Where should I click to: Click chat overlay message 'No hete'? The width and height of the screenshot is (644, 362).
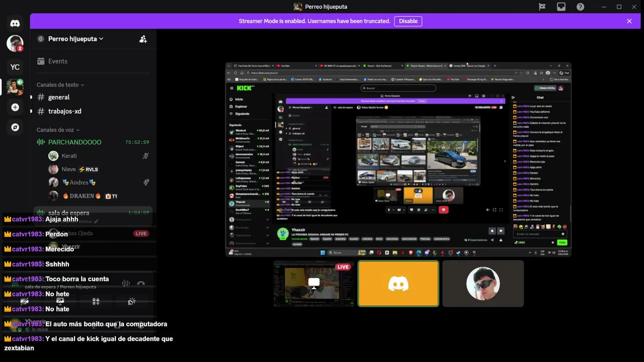(x=57, y=294)
